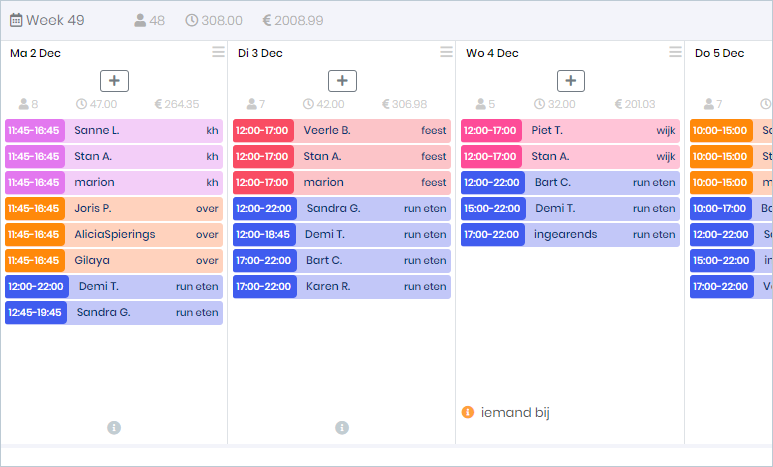Open the Monday 2 Dec hamburger menu
The image size is (773, 467).
(218, 53)
